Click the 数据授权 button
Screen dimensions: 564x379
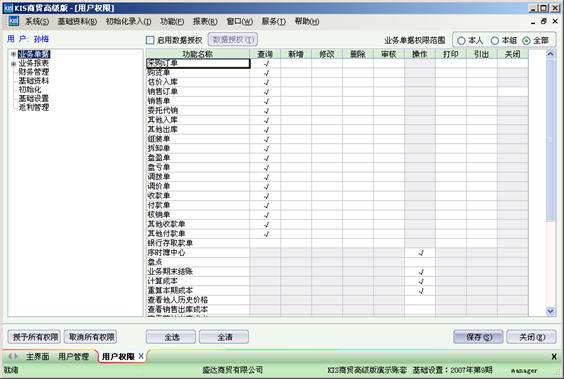pyautogui.click(x=233, y=40)
